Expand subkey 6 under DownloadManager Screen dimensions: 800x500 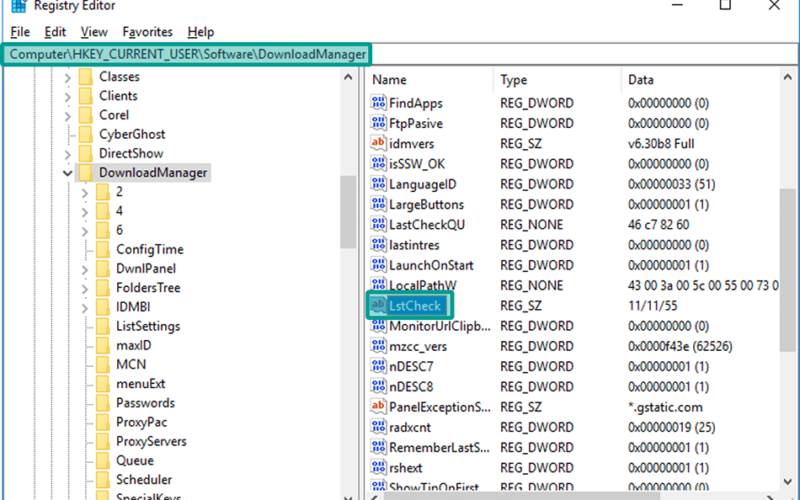pyautogui.click(x=85, y=231)
